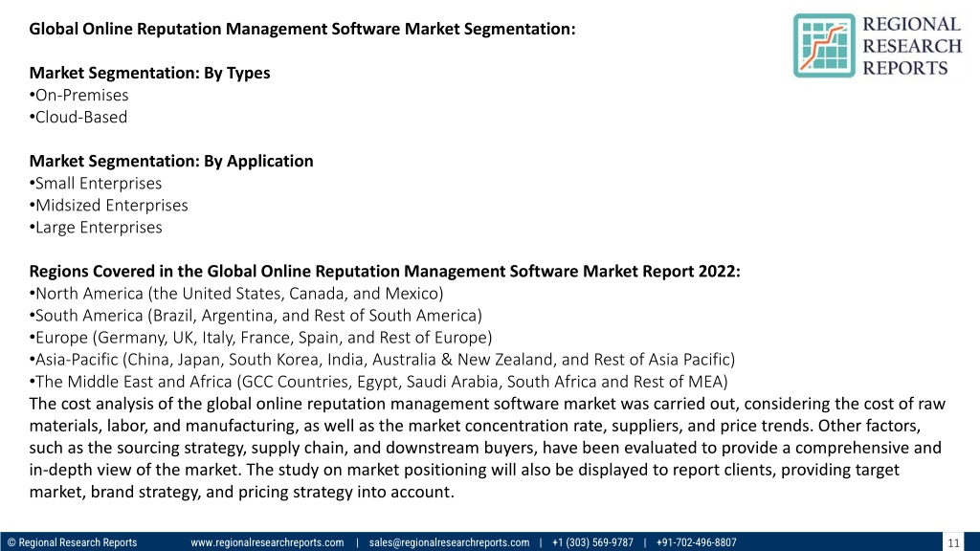Click the North America region bullet
Image resolution: width=980 pixels, height=551 pixels.
click(236, 294)
